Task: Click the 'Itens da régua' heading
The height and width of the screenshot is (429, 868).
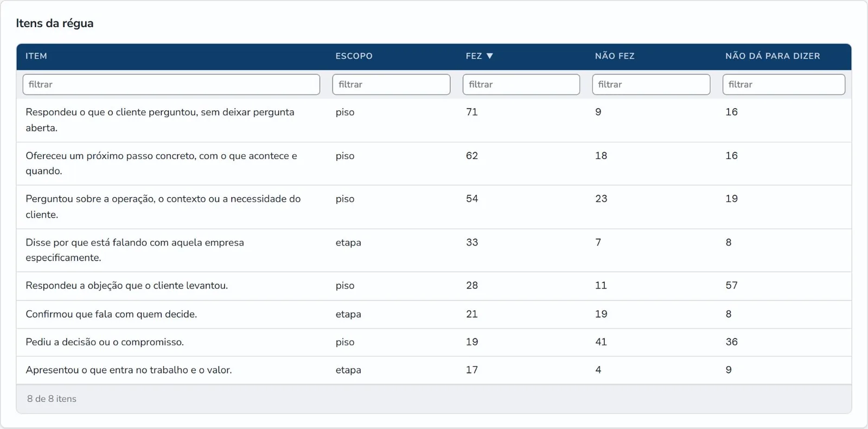Action: click(55, 23)
